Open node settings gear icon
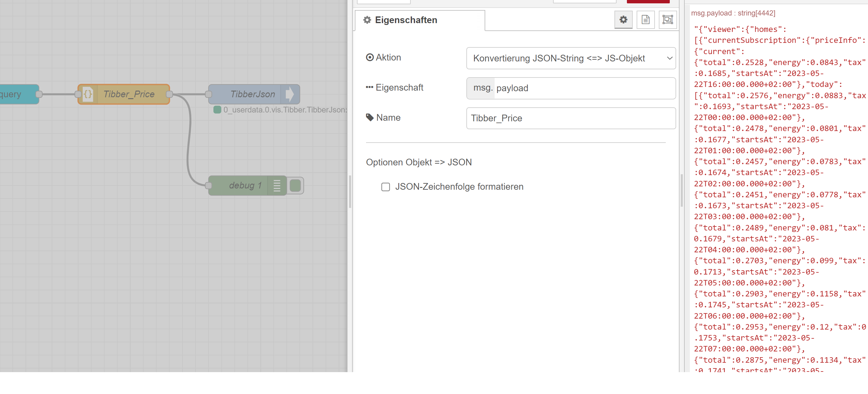Image resolution: width=868 pixels, height=394 pixels. tap(623, 19)
